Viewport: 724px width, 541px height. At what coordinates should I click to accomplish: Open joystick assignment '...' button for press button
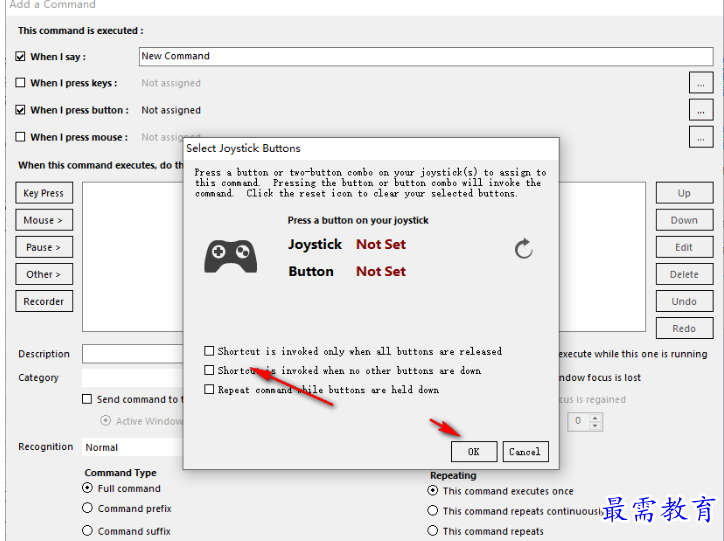tap(701, 110)
